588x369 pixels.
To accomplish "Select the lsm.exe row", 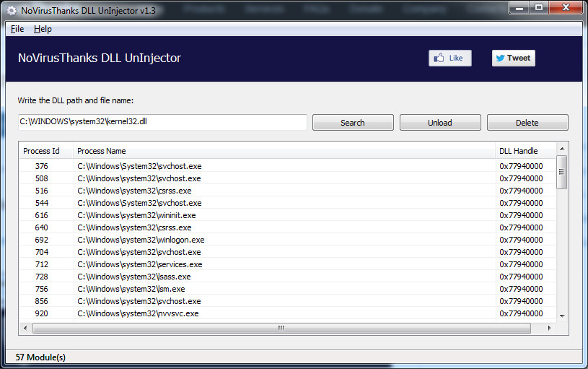I will tap(287, 289).
